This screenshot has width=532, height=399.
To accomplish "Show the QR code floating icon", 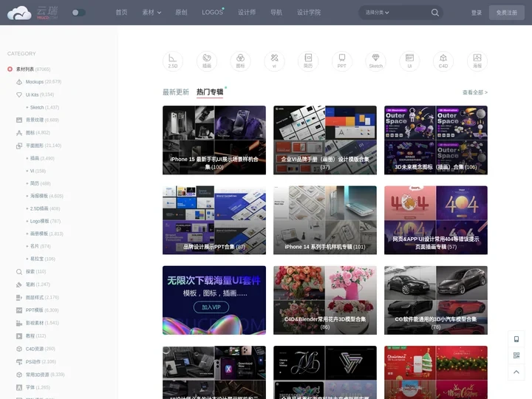I will pyautogui.click(x=516, y=355).
